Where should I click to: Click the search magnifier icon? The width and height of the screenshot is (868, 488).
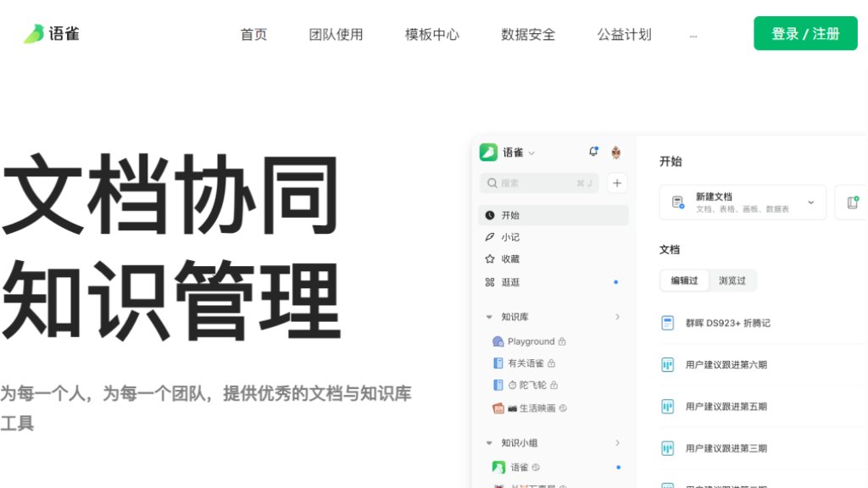(492, 183)
